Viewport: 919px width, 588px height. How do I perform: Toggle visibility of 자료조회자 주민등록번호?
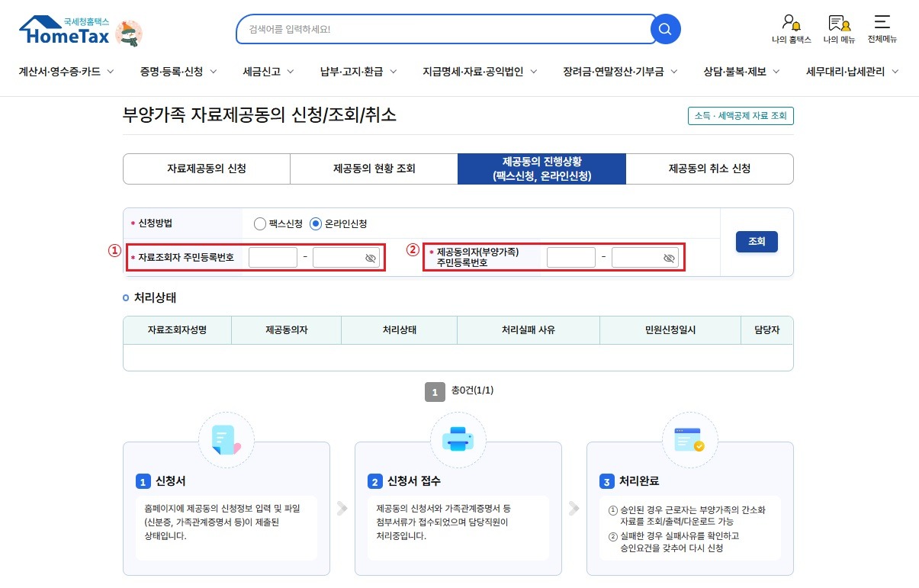coord(371,259)
